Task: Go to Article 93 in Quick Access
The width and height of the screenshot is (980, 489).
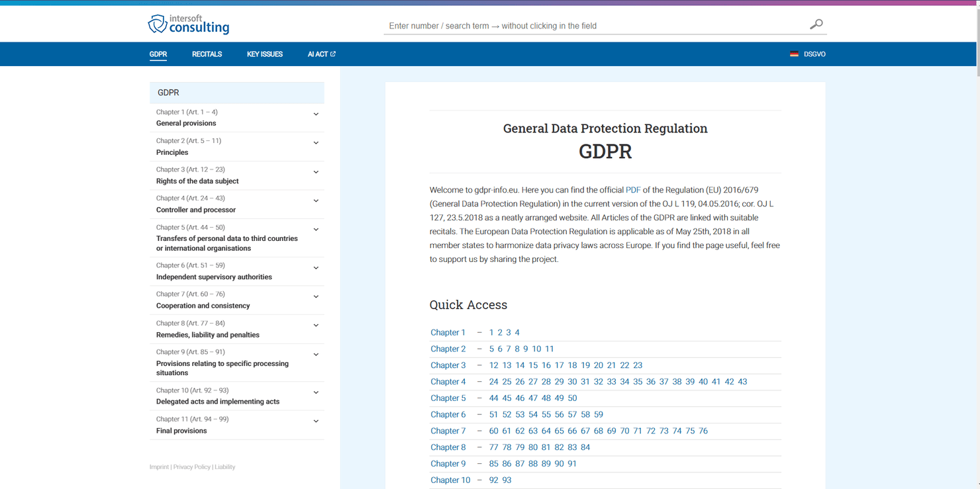Action: pos(507,480)
